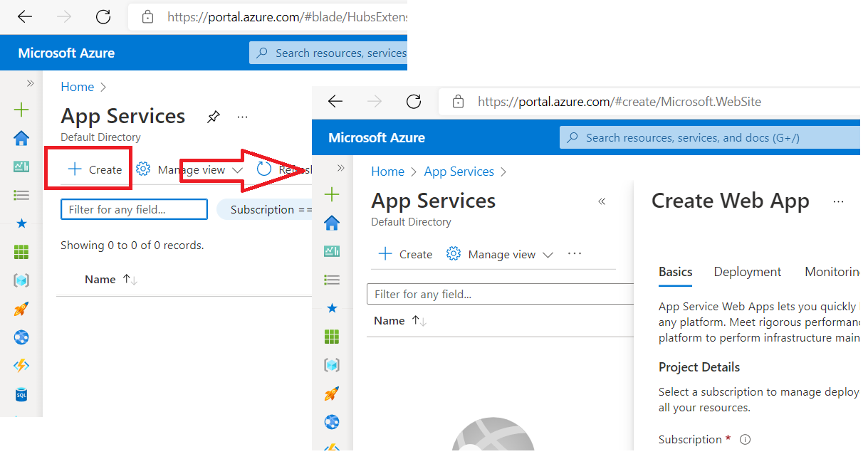Image resolution: width=868 pixels, height=459 pixels.
Task: Select the Basics tab in Create Web App
Action: pos(676,272)
